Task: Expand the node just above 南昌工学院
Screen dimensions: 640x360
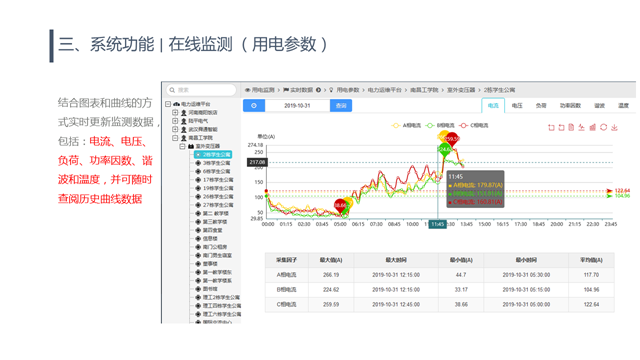Action: [175, 129]
